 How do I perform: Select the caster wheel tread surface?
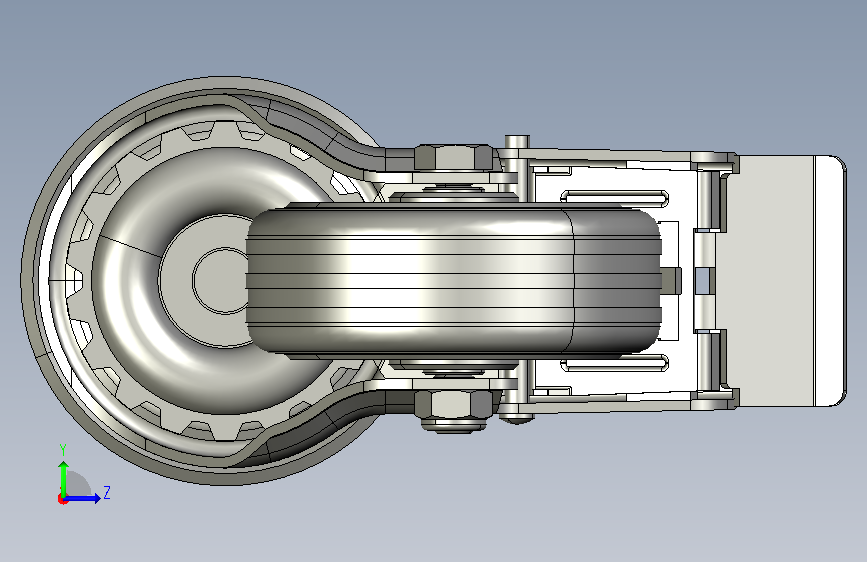(x=453, y=280)
